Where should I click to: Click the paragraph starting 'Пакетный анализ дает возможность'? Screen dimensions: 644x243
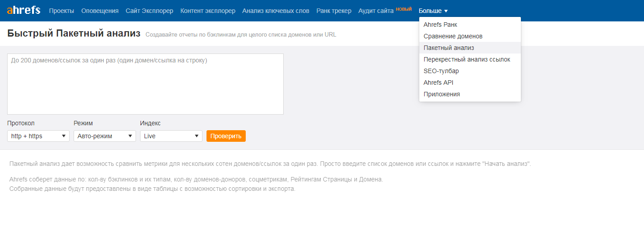pyautogui.click(x=270, y=164)
